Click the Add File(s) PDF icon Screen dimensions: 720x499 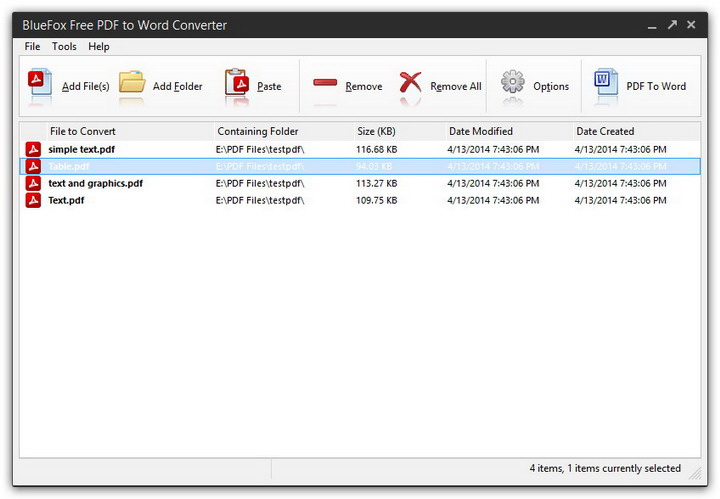(x=40, y=83)
